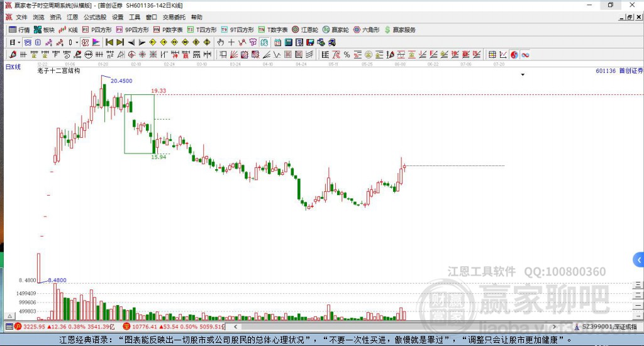Expand the candlestick style dropdown arrow
644x346 pixels.
(x=76, y=42)
